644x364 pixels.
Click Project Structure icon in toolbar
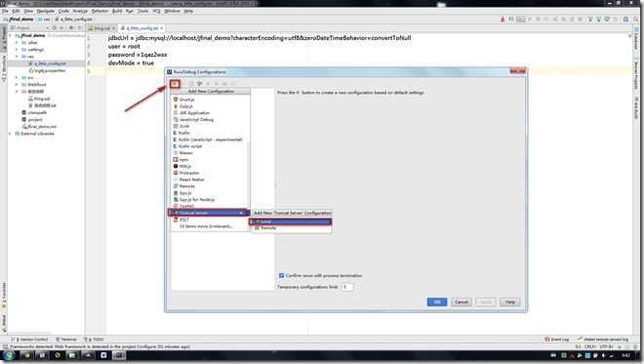(x=625, y=20)
